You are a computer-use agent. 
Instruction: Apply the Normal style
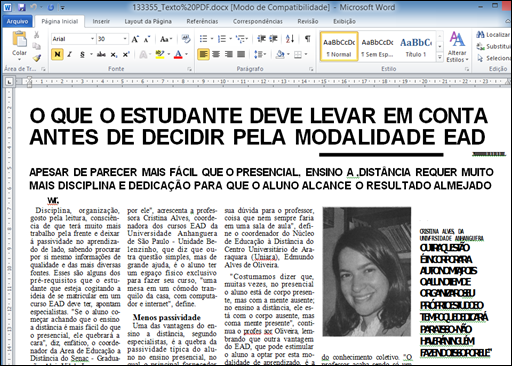(339, 47)
